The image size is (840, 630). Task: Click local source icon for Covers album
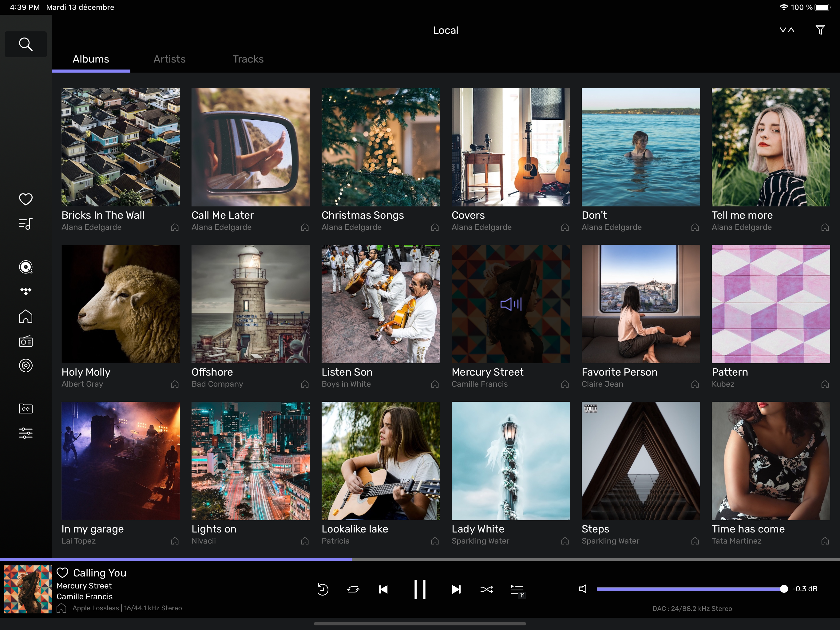565,227
